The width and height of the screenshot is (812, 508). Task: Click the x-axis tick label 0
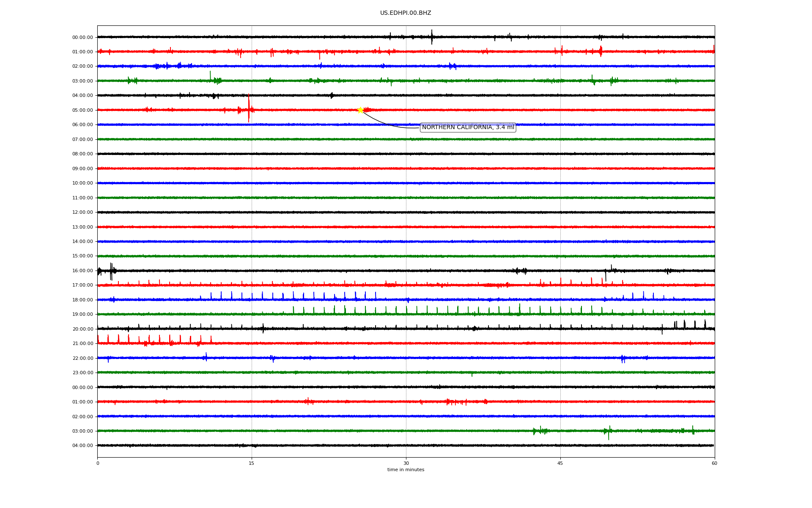pyautogui.click(x=98, y=463)
